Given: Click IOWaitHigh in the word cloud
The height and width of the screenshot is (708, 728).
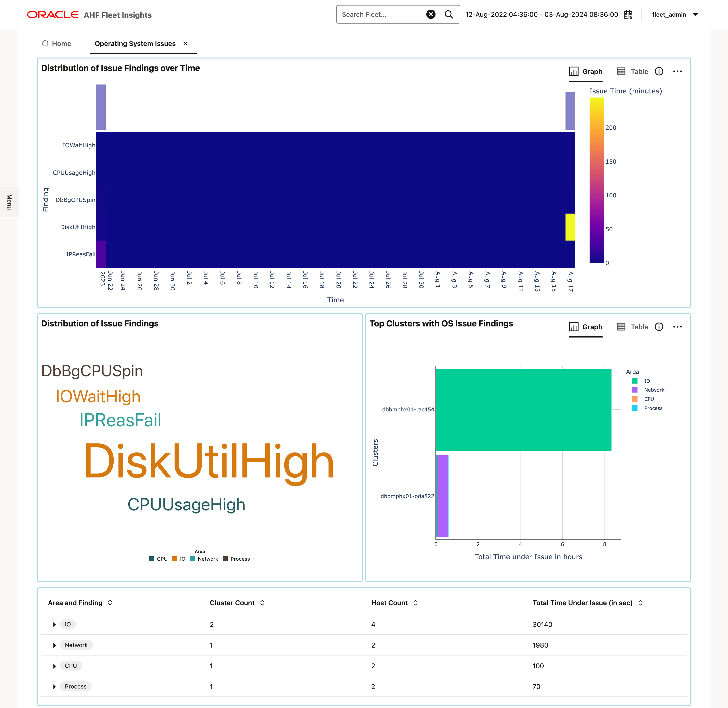Looking at the screenshot, I should 98,396.
